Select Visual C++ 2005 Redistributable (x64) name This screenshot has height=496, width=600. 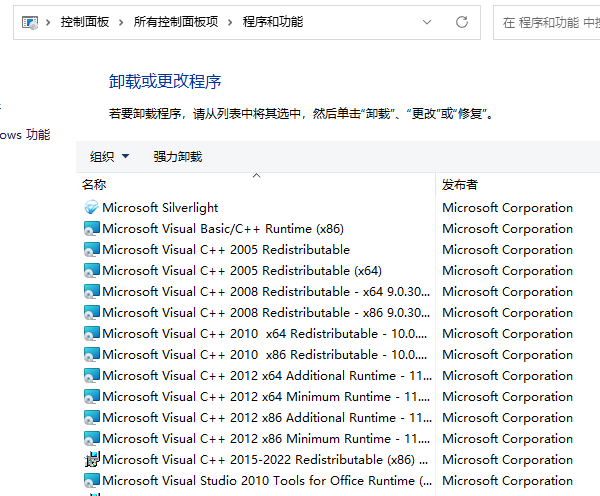[x=242, y=271]
